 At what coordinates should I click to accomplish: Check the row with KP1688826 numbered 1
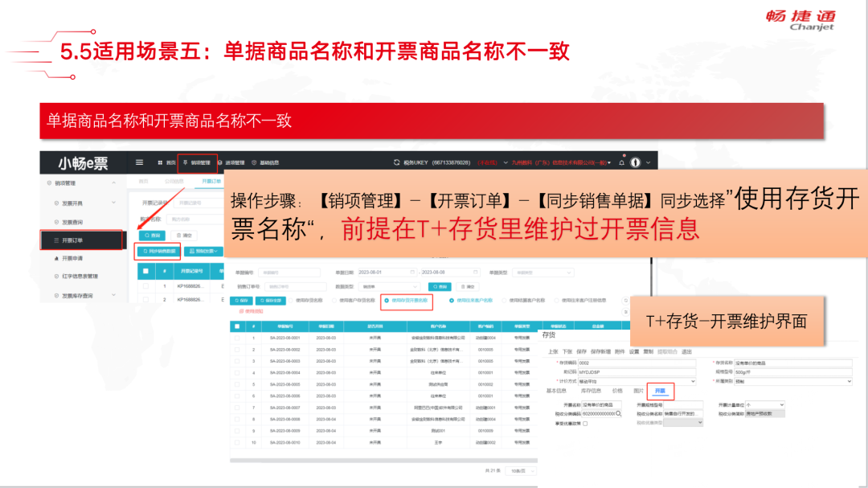pyautogui.click(x=145, y=286)
